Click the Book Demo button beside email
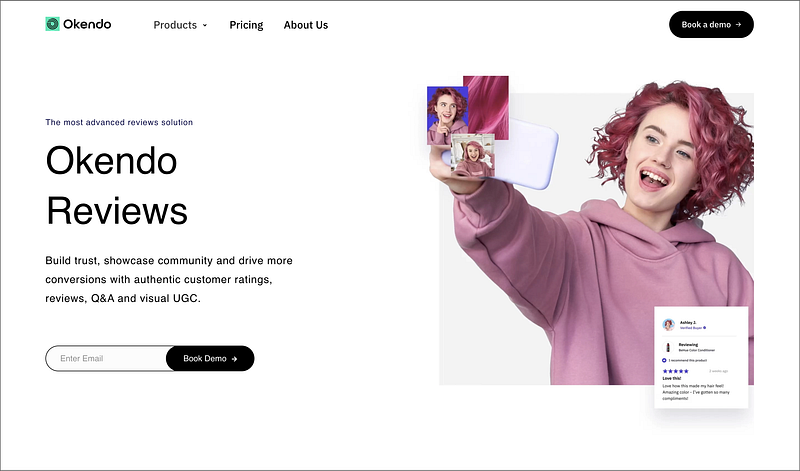The height and width of the screenshot is (471, 800). coord(210,358)
